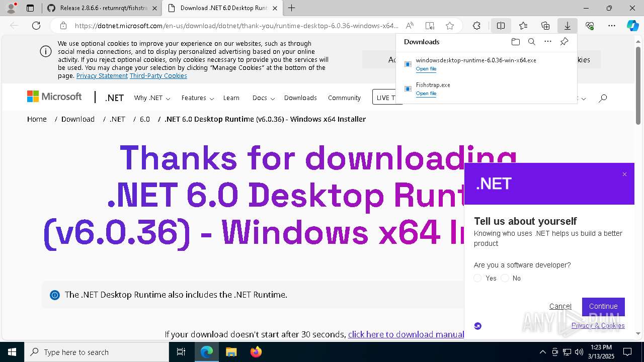
Task: Open the extensions puzzle icon
Action: click(x=476, y=26)
